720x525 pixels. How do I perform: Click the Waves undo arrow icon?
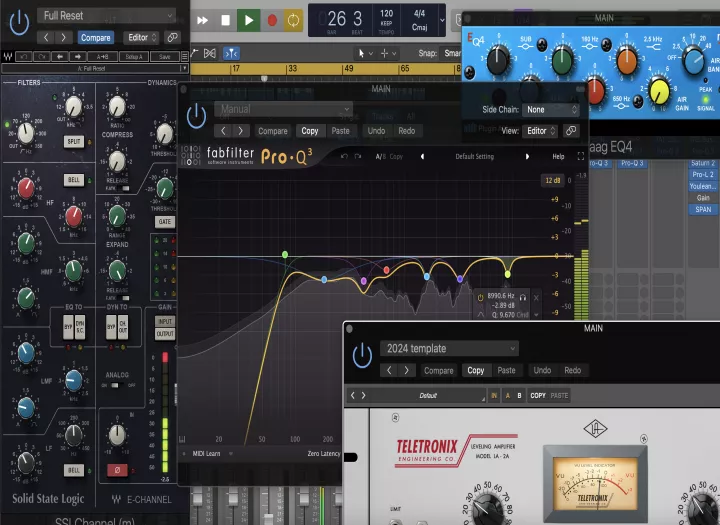[23, 56]
